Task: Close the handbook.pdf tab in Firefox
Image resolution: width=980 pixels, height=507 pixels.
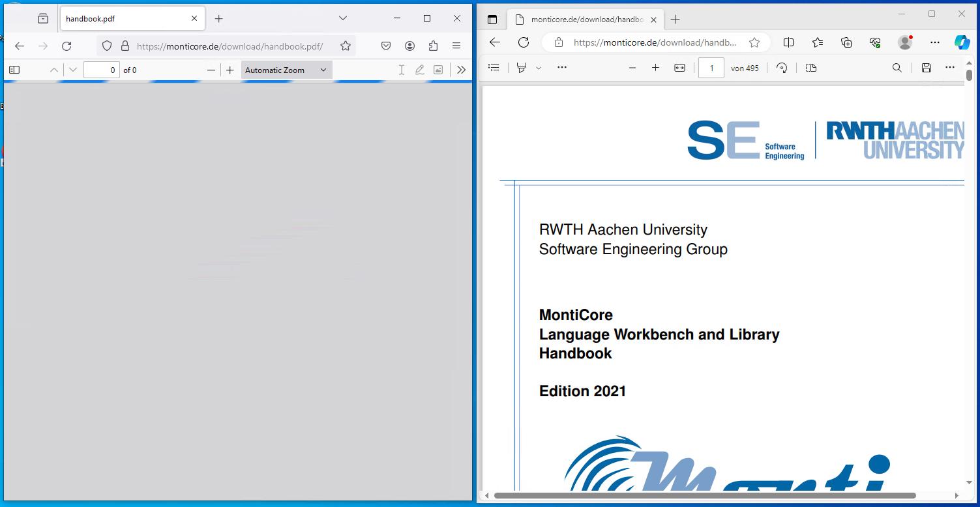Action: point(194,19)
